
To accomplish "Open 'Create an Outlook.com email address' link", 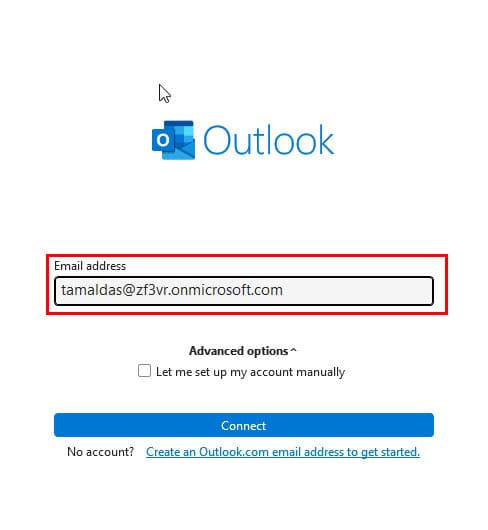I will [x=283, y=452].
